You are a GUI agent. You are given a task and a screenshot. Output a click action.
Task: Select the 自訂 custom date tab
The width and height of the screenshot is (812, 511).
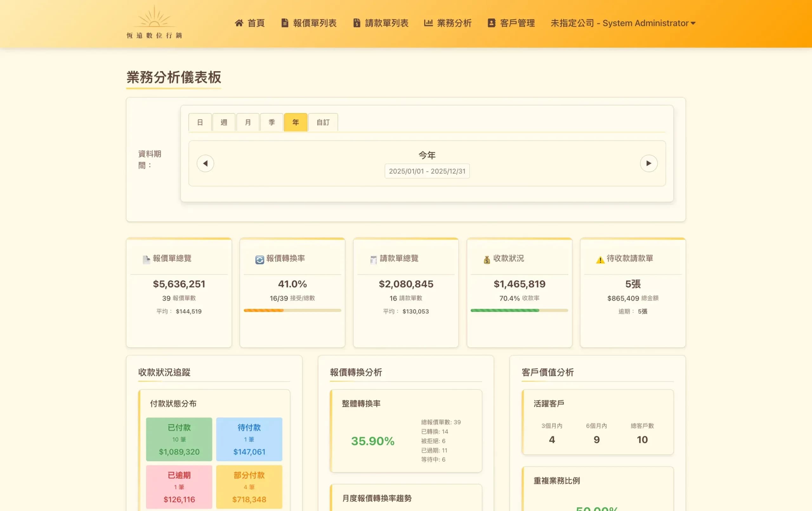tap(323, 122)
